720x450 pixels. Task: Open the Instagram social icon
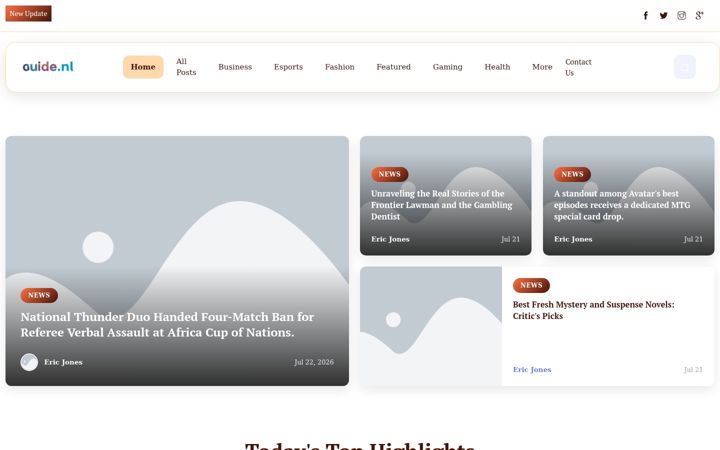pyautogui.click(x=681, y=16)
